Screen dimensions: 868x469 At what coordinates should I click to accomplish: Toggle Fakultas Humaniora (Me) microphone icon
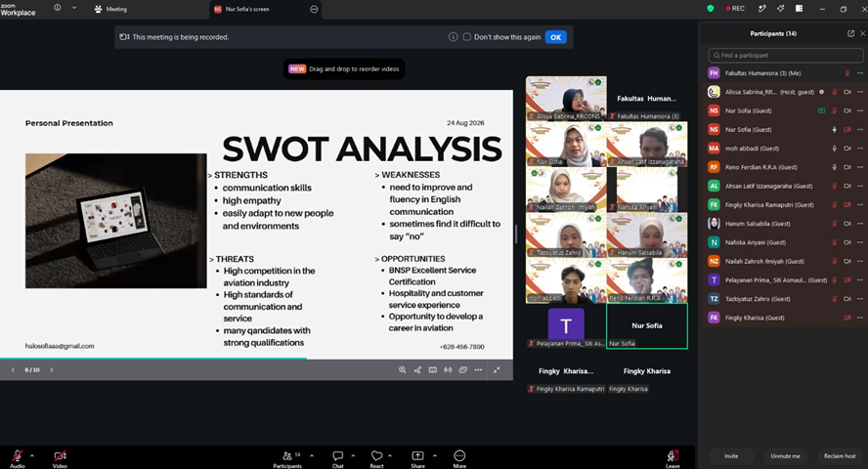[x=846, y=73]
